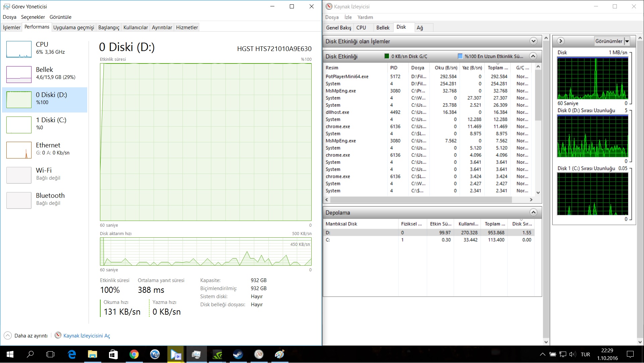
Task: Click the PotPlayer taskbar icon
Action: (x=175, y=354)
